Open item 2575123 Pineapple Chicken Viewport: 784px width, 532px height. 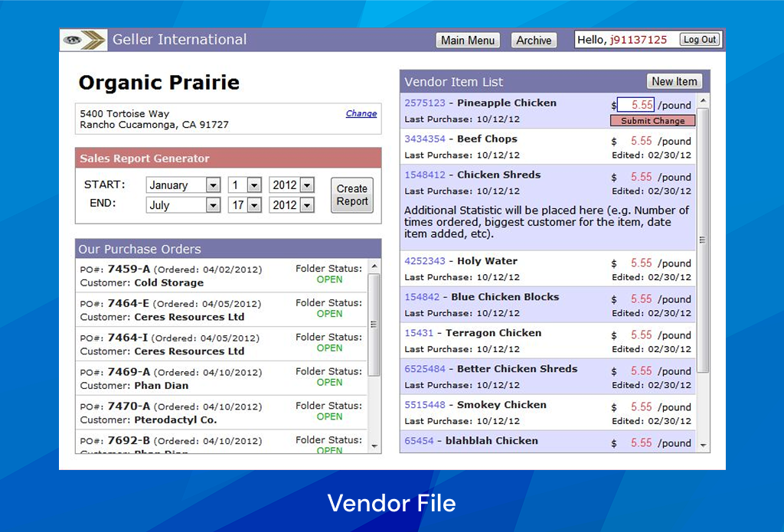point(423,103)
